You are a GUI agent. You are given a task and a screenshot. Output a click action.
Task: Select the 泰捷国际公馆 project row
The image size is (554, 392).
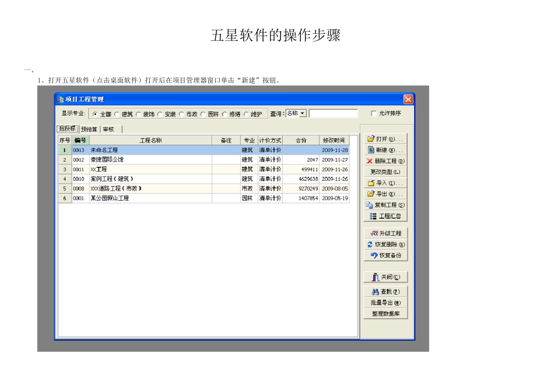tap(204, 160)
